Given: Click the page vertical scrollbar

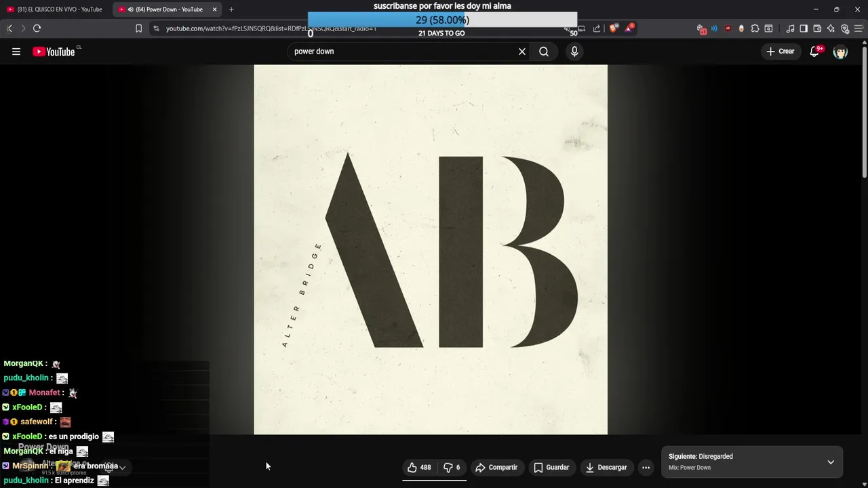Looking at the screenshot, I should point(865,112).
